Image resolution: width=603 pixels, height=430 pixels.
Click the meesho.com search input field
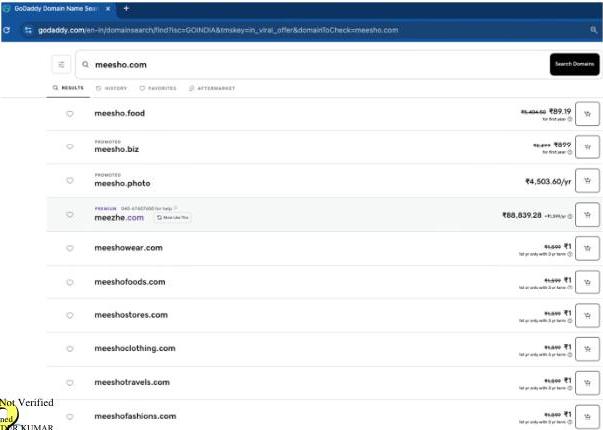tap(311, 65)
